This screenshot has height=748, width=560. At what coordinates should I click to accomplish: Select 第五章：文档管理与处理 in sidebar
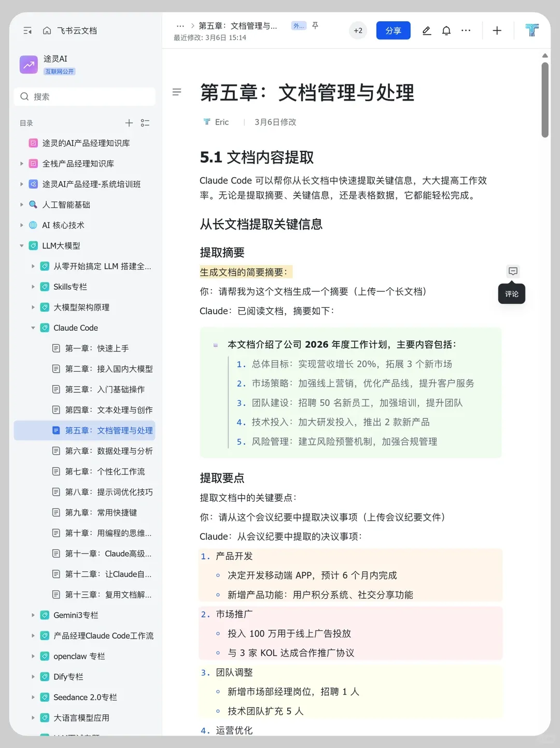pos(85,430)
